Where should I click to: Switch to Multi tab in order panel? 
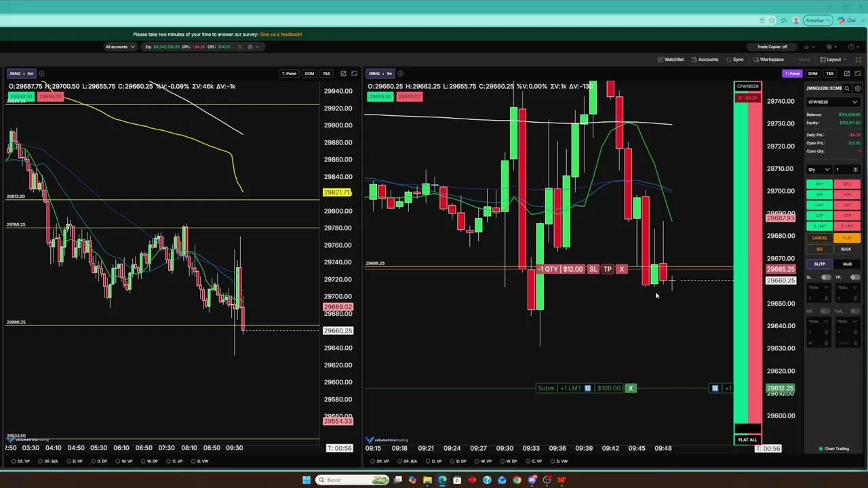pyautogui.click(x=847, y=264)
